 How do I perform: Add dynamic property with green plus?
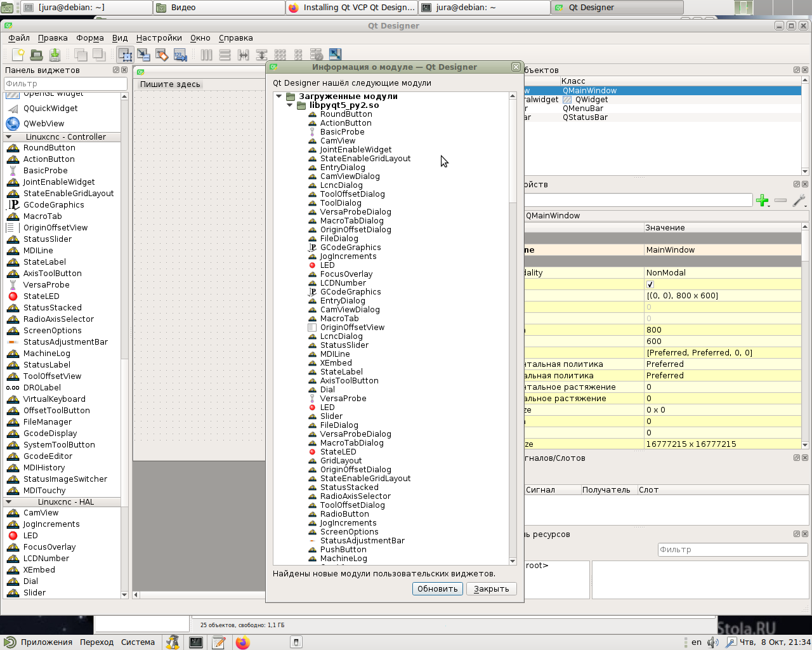click(x=763, y=201)
